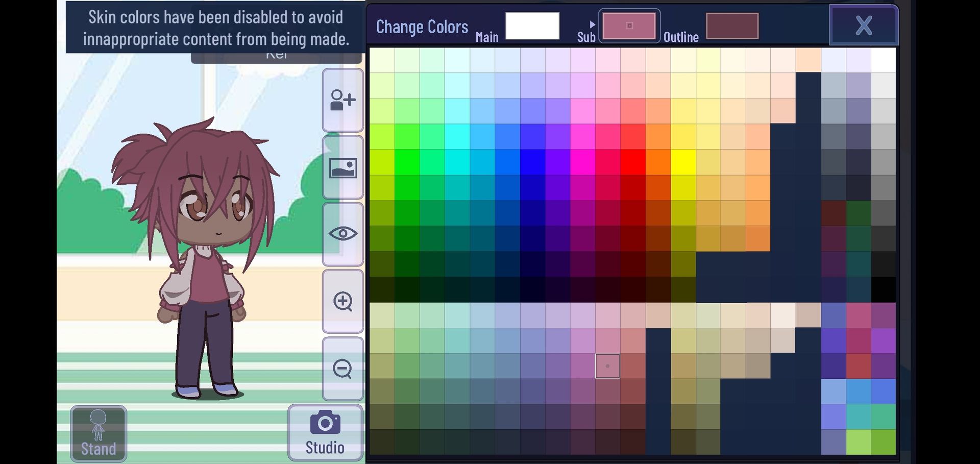Close the Change Colors panel
980x464 pixels.
[x=864, y=25]
